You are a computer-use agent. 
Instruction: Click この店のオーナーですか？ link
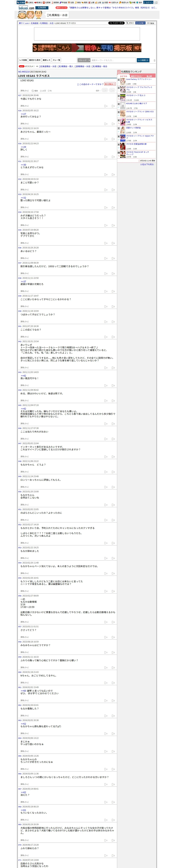(x=90, y=84)
